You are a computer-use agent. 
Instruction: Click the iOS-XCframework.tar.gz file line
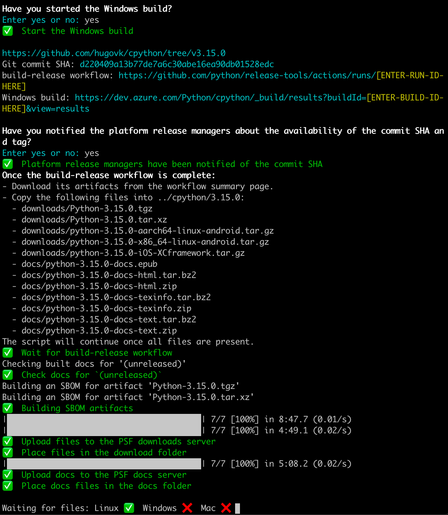(x=133, y=253)
